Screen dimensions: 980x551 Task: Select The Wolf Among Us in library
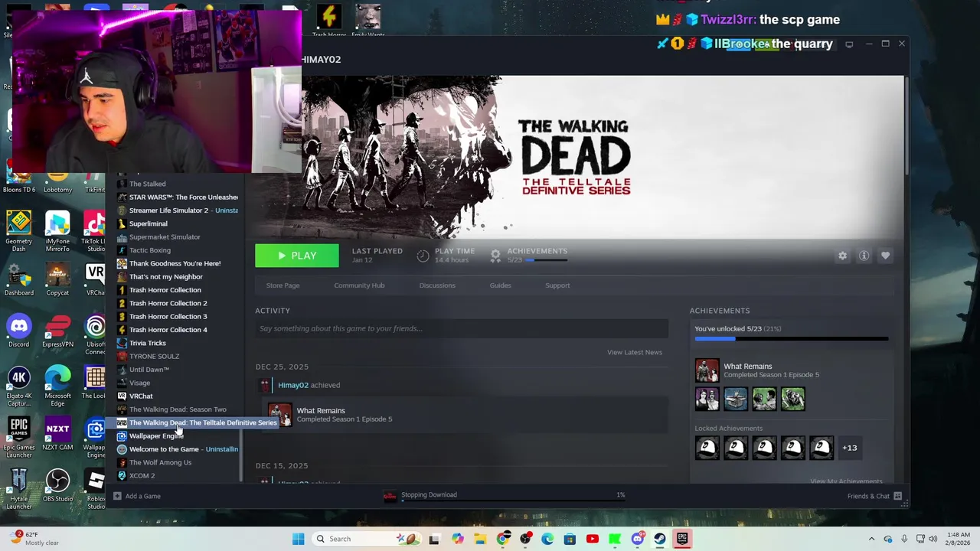point(160,462)
